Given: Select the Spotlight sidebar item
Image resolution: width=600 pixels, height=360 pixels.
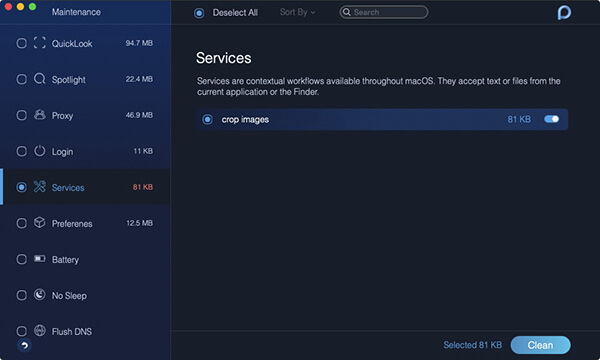Looking at the screenshot, I should (85, 79).
